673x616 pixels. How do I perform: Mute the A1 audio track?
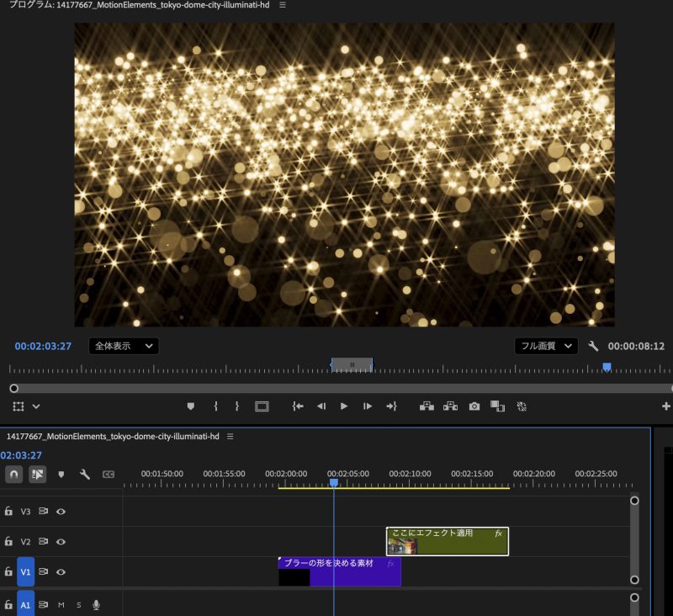click(x=61, y=604)
